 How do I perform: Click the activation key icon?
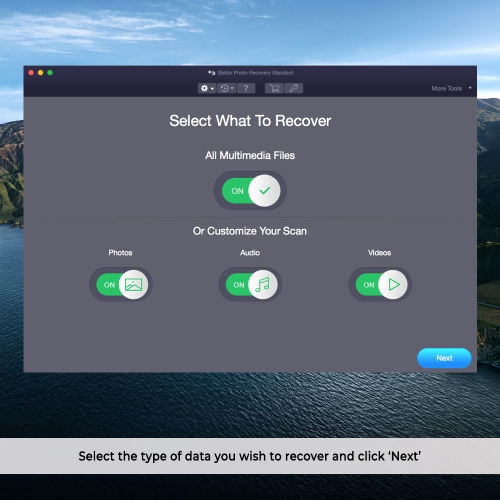tap(294, 88)
